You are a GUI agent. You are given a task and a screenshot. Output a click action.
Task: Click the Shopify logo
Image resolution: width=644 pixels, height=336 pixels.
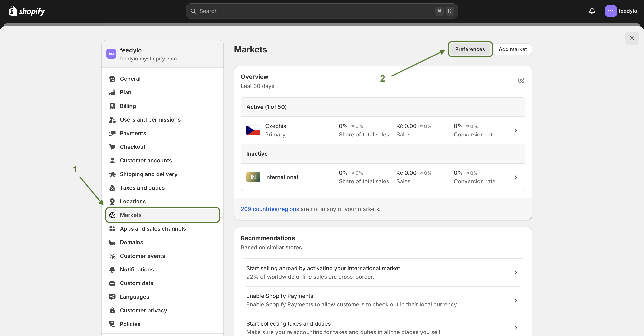click(27, 11)
